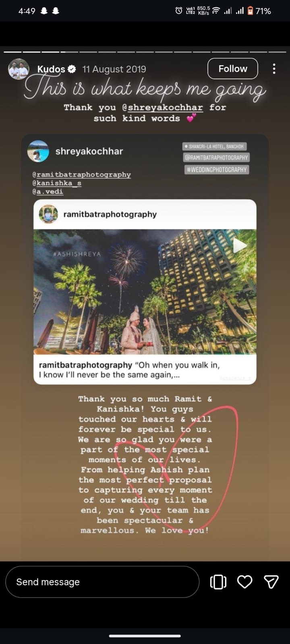290x644 pixels.
Task: Open the @a.vedi mention
Action: [48, 192]
